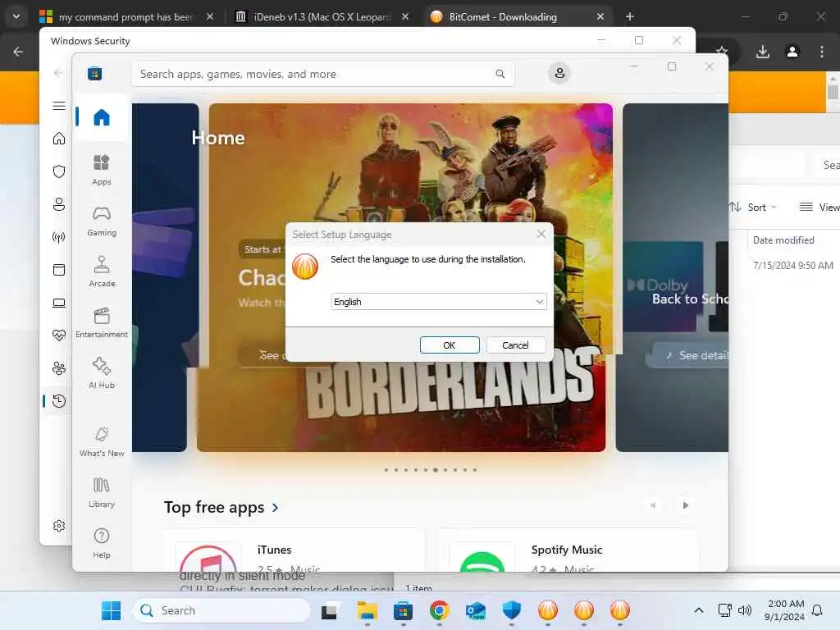Click the Microsoft Store logo icon
The height and width of the screenshot is (630, 840).
point(95,73)
